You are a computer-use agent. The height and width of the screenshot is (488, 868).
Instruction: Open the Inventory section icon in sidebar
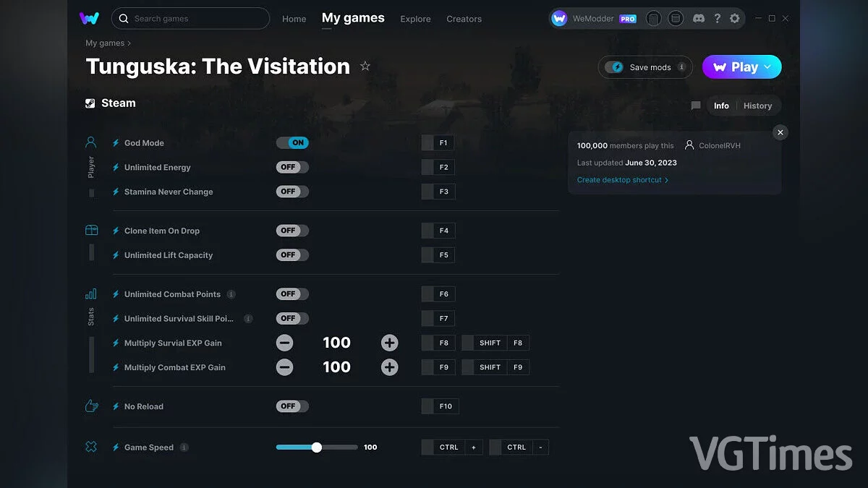pos(90,229)
